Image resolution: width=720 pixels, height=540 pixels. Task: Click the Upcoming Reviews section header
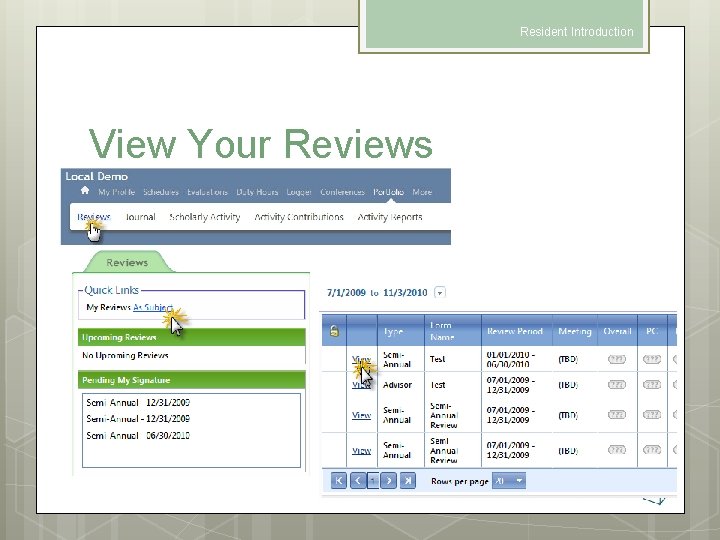click(191, 337)
